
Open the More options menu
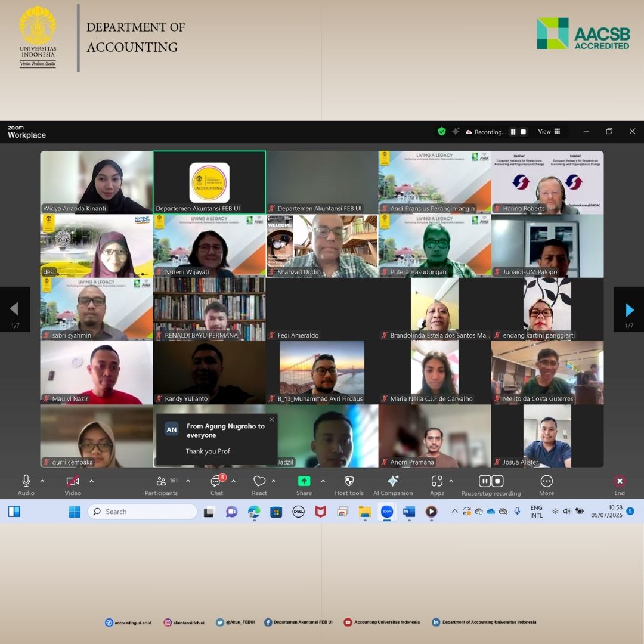click(x=546, y=482)
